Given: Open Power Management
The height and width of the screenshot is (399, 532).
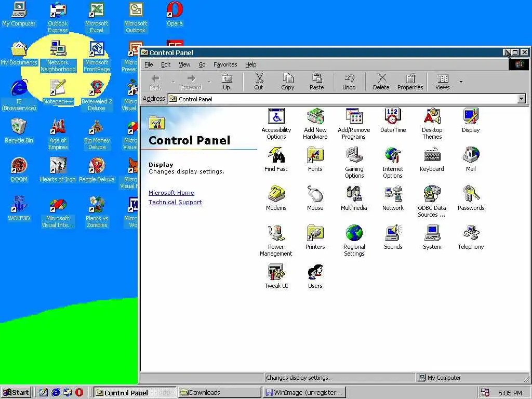Looking at the screenshot, I should pyautogui.click(x=276, y=241).
